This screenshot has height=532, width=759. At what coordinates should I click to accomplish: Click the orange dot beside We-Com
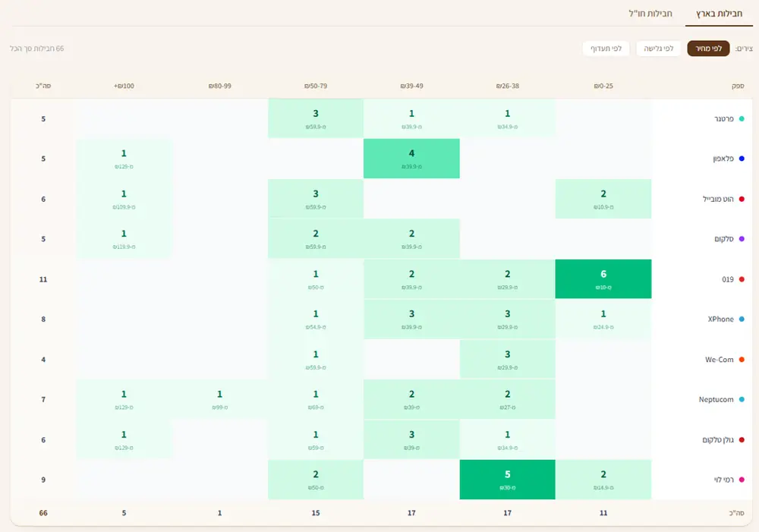742,360
